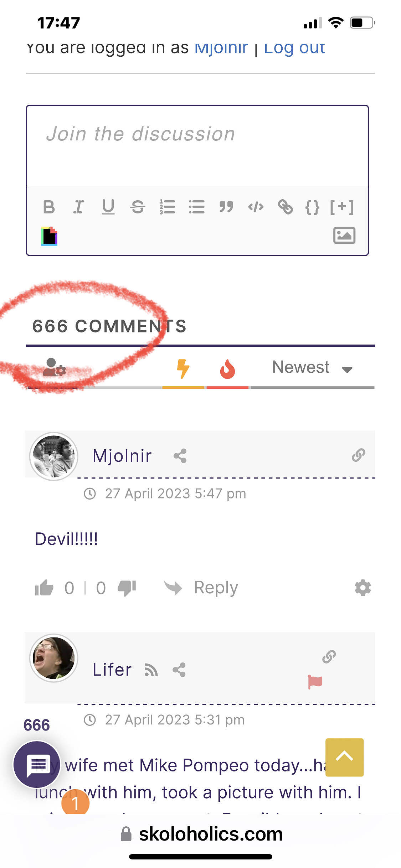
Task: Show hottest comment thread with flame icon
Action: pyautogui.click(x=227, y=369)
